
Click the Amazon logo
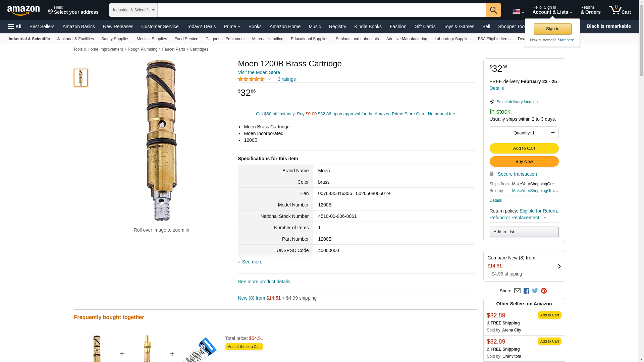click(x=23, y=10)
